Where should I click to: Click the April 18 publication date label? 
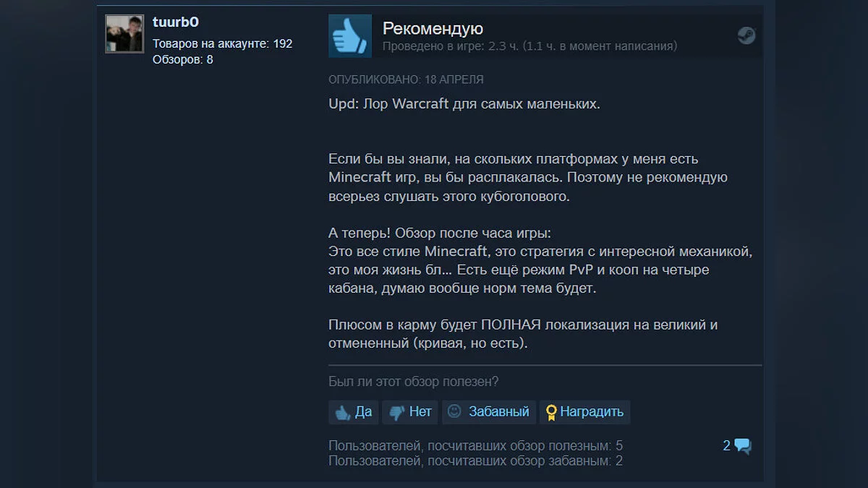(x=407, y=80)
